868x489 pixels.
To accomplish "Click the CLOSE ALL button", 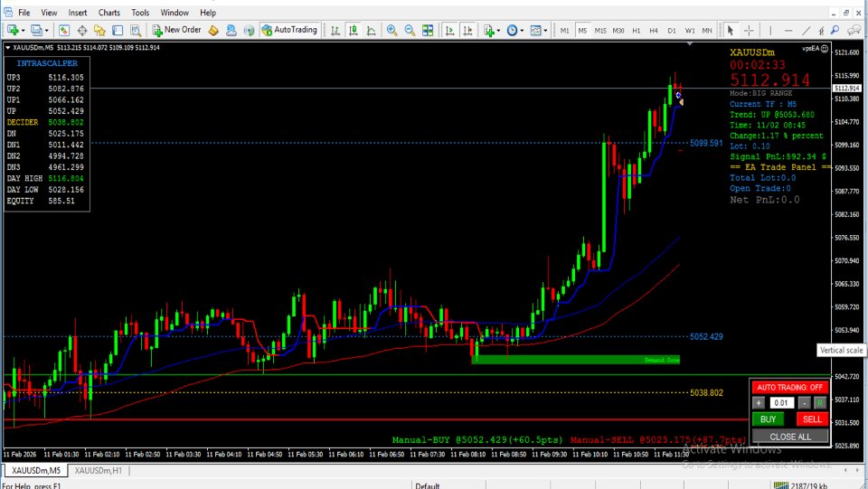I will coord(790,437).
